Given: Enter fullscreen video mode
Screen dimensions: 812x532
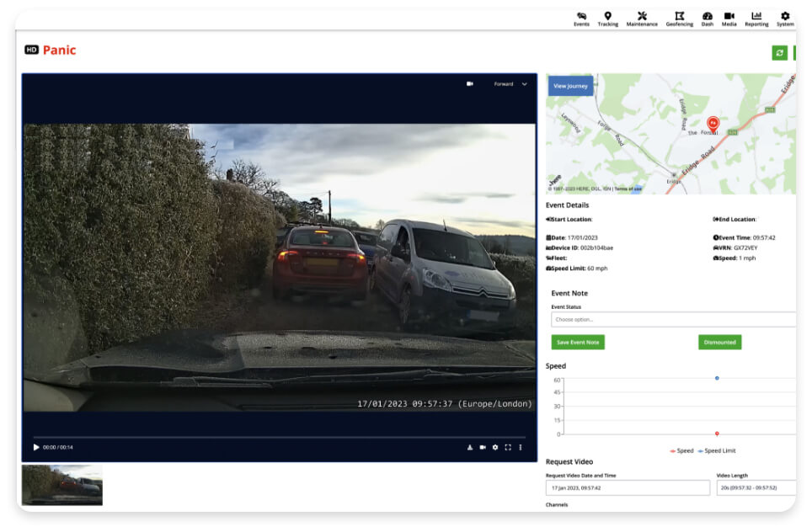Looking at the screenshot, I should click(508, 447).
